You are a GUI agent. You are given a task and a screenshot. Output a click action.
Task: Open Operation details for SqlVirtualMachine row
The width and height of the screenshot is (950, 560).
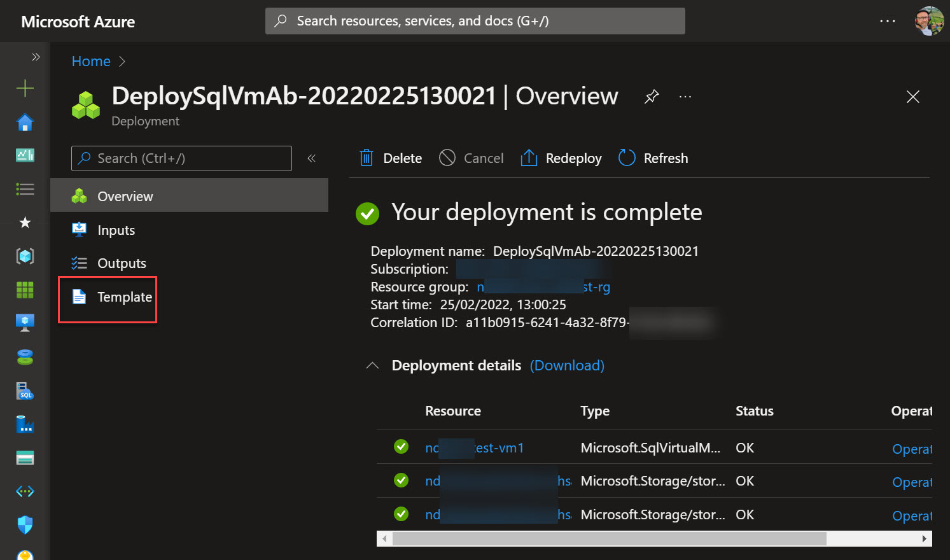click(912, 449)
